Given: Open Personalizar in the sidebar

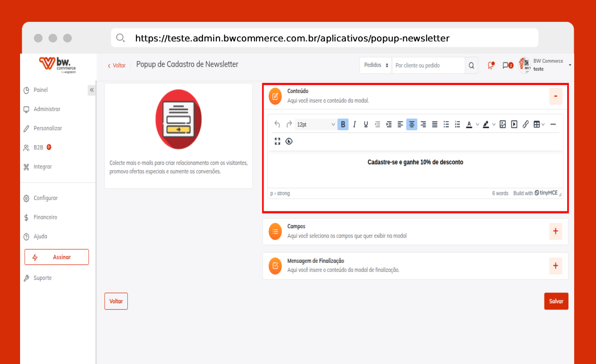Looking at the screenshot, I should coord(48,129).
